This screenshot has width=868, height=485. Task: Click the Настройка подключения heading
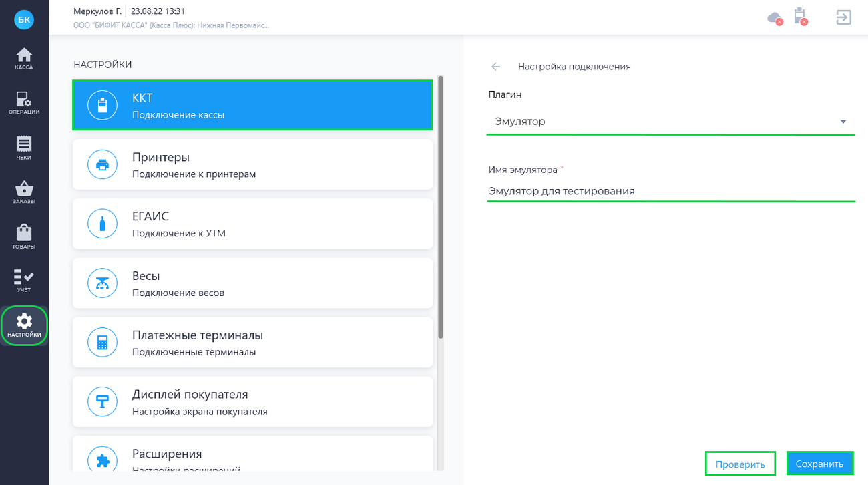click(x=574, y=67)
